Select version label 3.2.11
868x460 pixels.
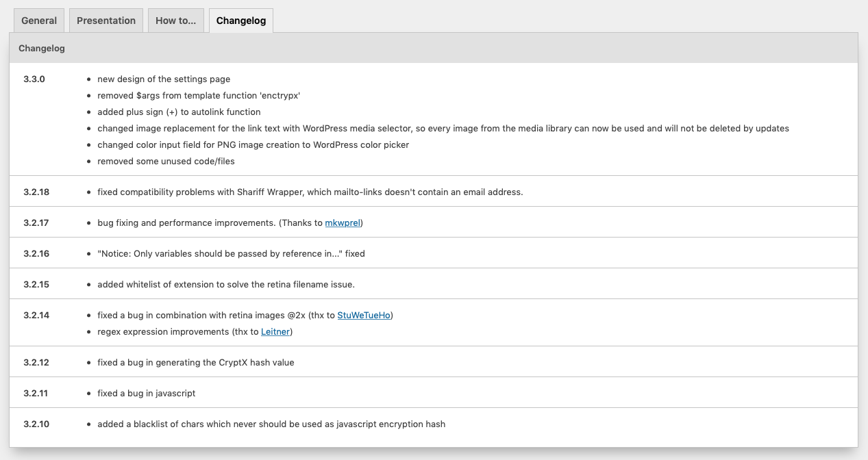(36, 393)
